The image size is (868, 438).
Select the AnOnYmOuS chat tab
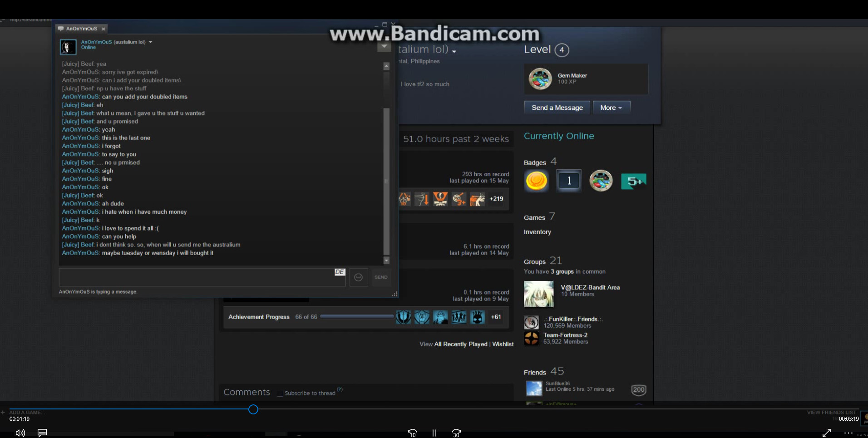pos(81,29)
